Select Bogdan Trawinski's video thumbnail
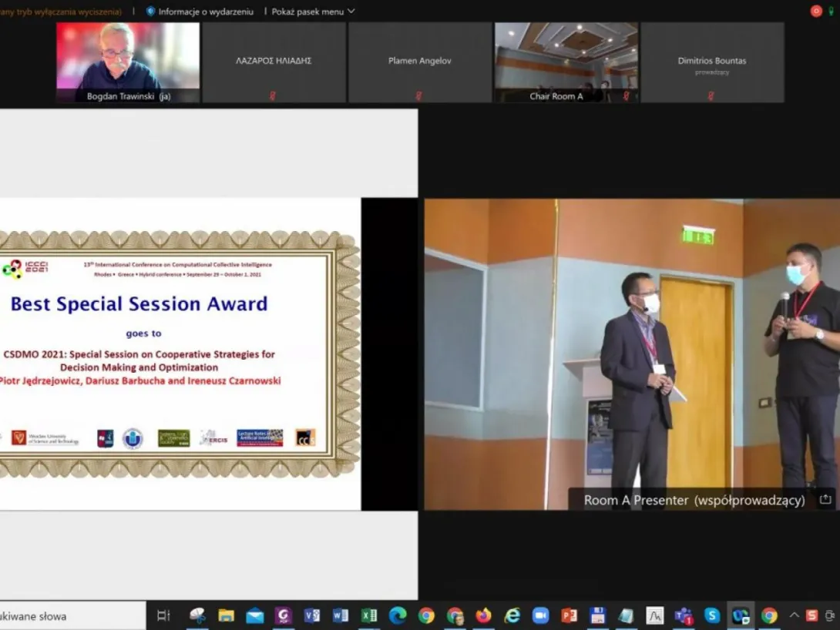This screenshot has height=630, width=840. coord(128,62)
